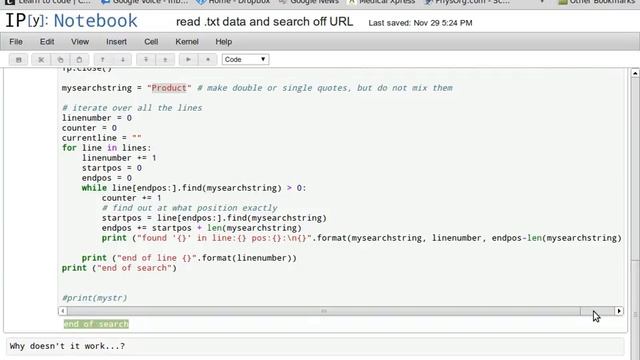Open the Help menu
This screenshot has width=640, height=360.
pyautogui.click(x=224, y=42)
